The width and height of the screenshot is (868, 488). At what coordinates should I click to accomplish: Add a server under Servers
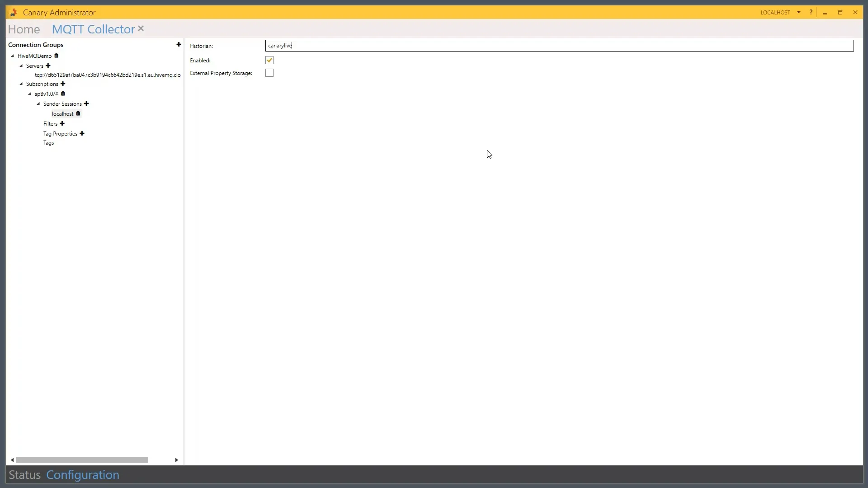pyautogui.click(x=48, y=66)
